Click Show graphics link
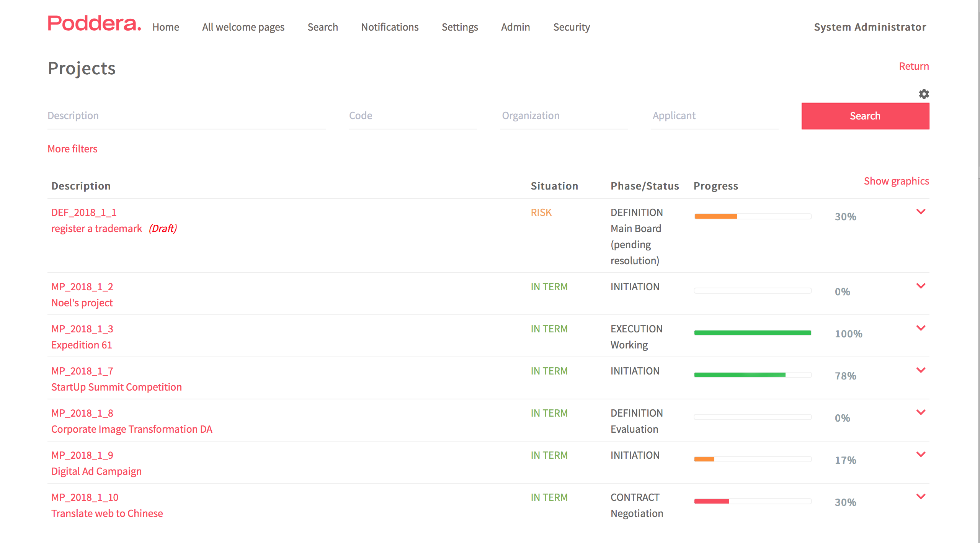Screen dimensions: 980x543 click(896, 181)
